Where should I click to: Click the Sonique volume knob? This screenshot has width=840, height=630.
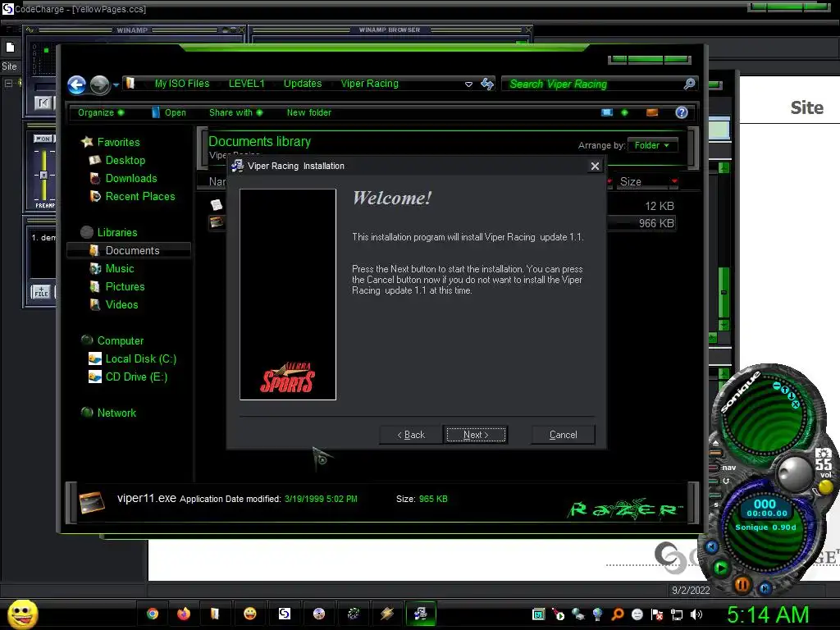click(794, 473)
